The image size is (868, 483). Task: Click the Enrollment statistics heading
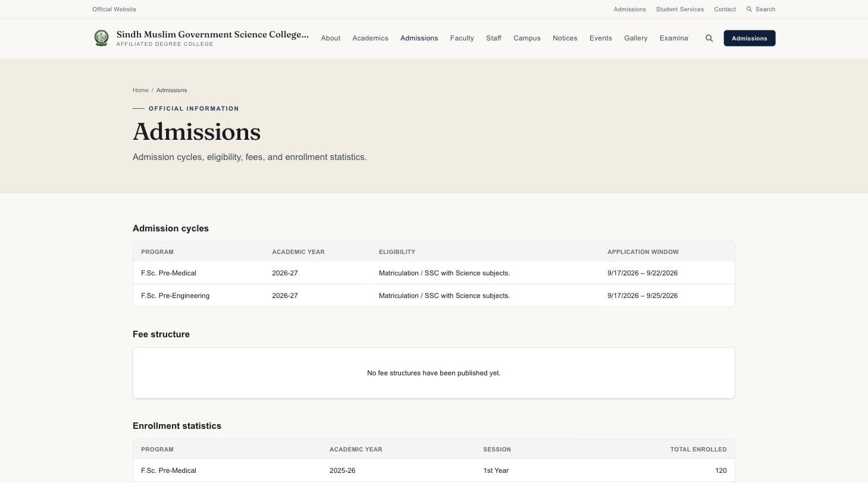tap(177, 426)
